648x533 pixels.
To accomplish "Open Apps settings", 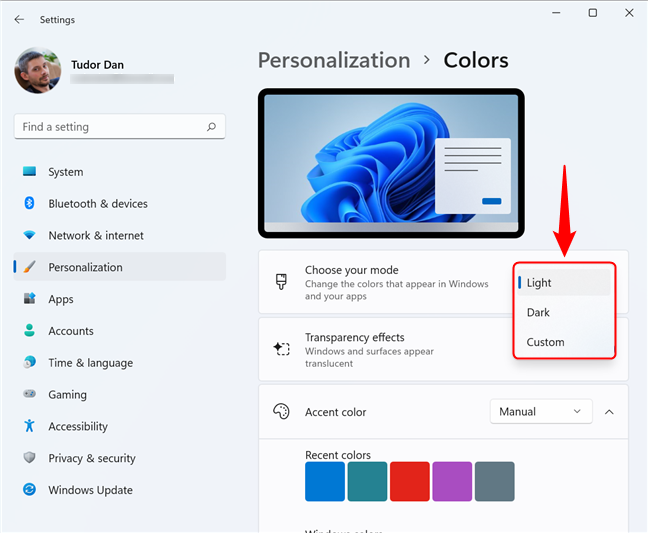I will pyautogui.click(x=120, y=299).
